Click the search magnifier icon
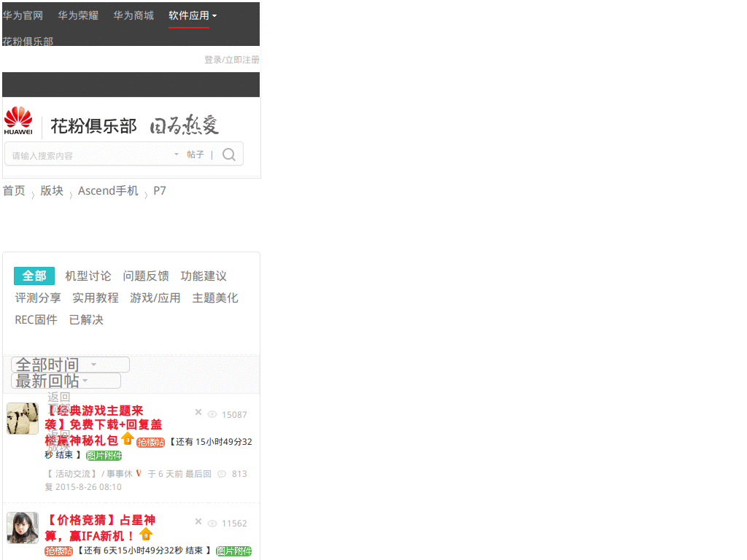Image resolution: width=747 pixels, height=560 pixels. pyautogui.click(x=229, y=155)
